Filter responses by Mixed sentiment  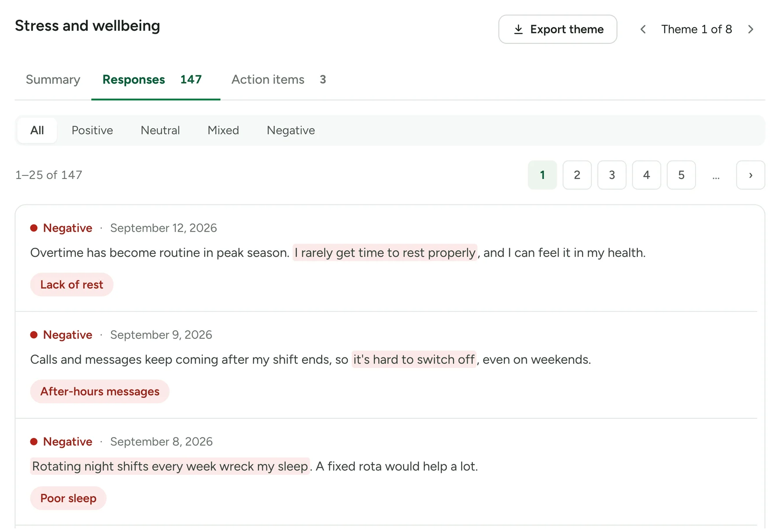(223, 130)
